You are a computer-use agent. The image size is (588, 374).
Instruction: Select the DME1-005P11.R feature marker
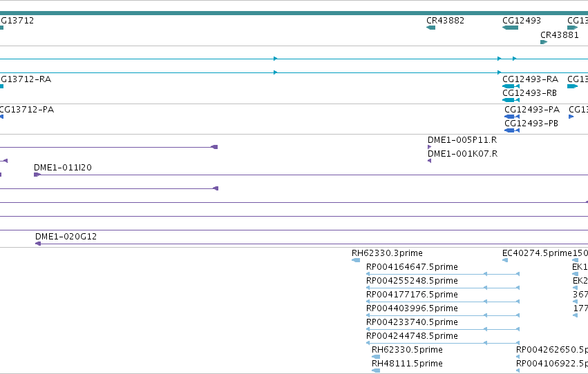pos(429,147)
